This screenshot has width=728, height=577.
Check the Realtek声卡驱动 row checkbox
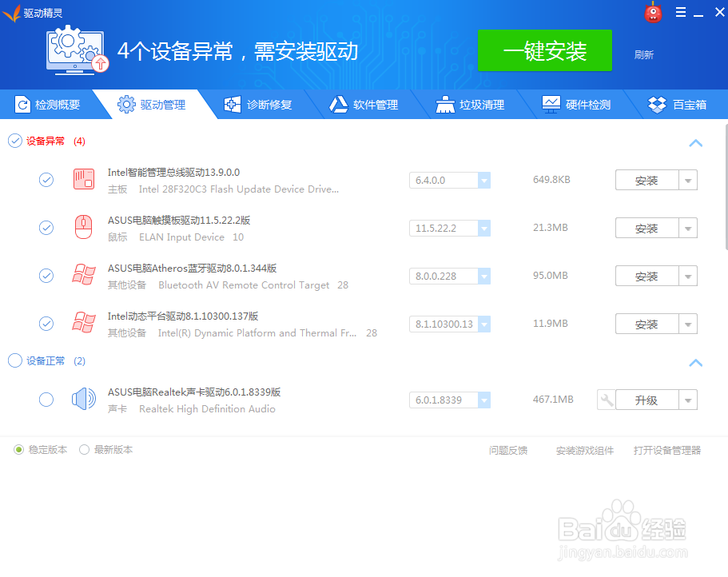point(46,400)
